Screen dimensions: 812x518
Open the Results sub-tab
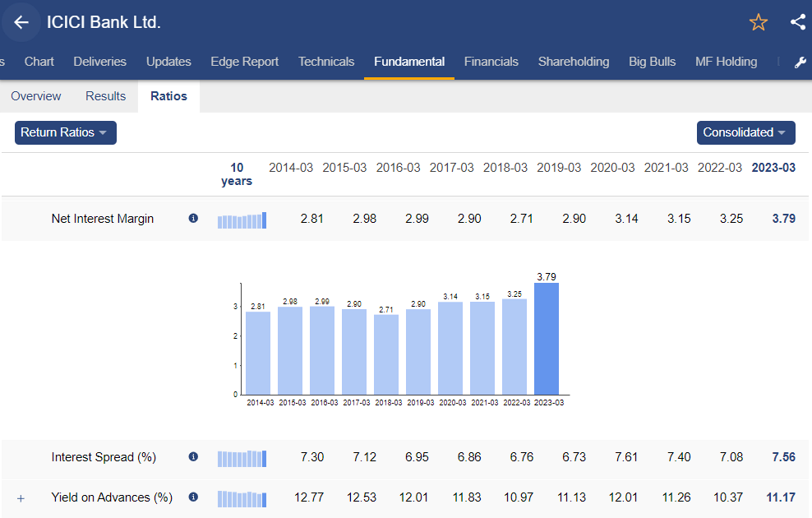pyautogui.click(x=106, y=96)
